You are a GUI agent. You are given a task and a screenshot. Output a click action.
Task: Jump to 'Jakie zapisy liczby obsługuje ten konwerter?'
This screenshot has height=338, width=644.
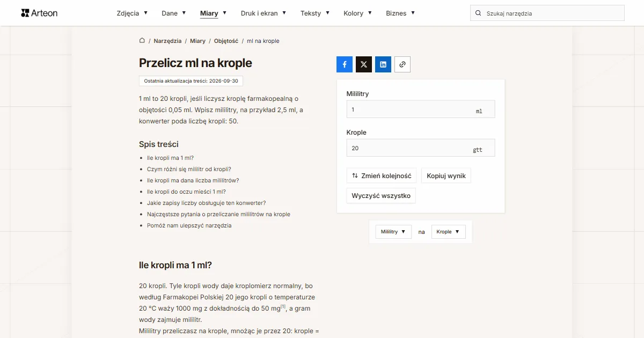tap(206, 203)
